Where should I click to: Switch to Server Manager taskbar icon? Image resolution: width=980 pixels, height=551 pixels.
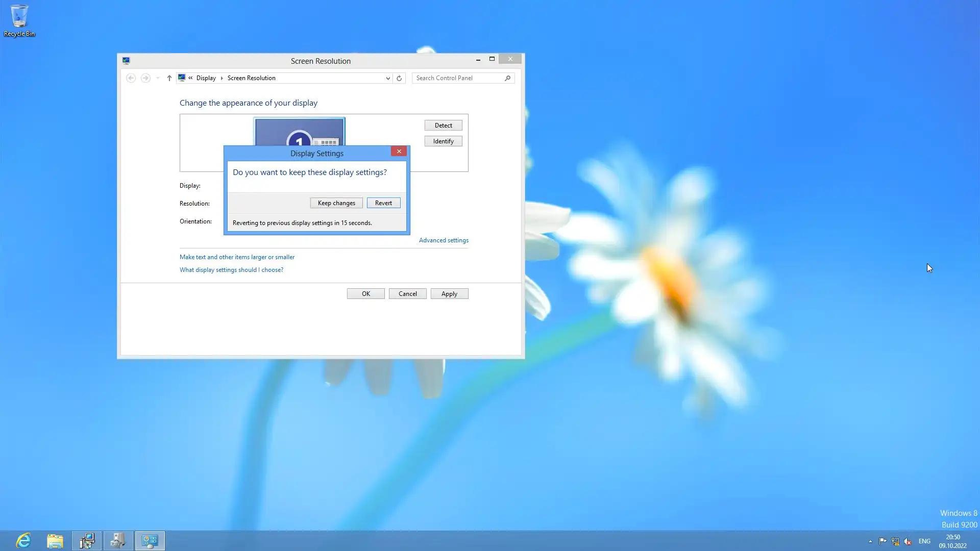tap(118, 540)
